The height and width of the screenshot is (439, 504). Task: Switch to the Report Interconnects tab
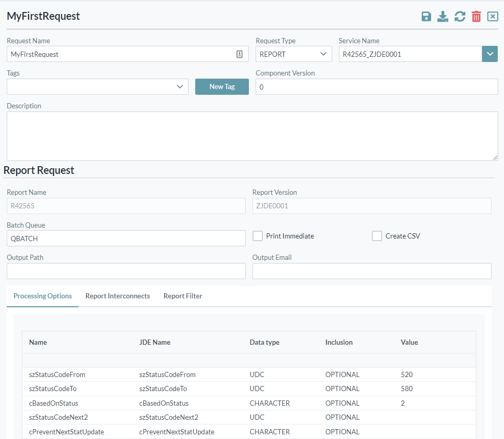(118, 296)
